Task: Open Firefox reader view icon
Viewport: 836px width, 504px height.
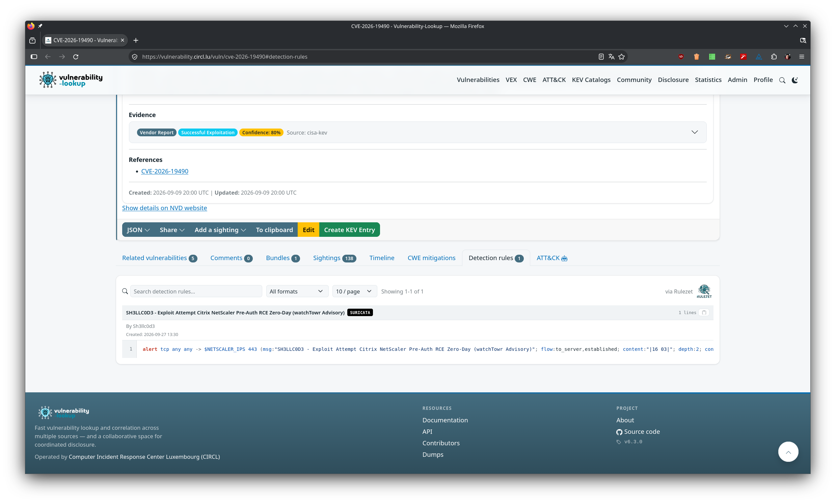Action: (601, 57)
